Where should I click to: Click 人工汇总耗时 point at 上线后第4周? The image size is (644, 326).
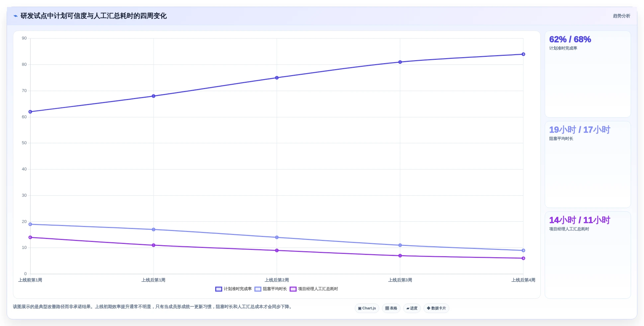(523, 258)
